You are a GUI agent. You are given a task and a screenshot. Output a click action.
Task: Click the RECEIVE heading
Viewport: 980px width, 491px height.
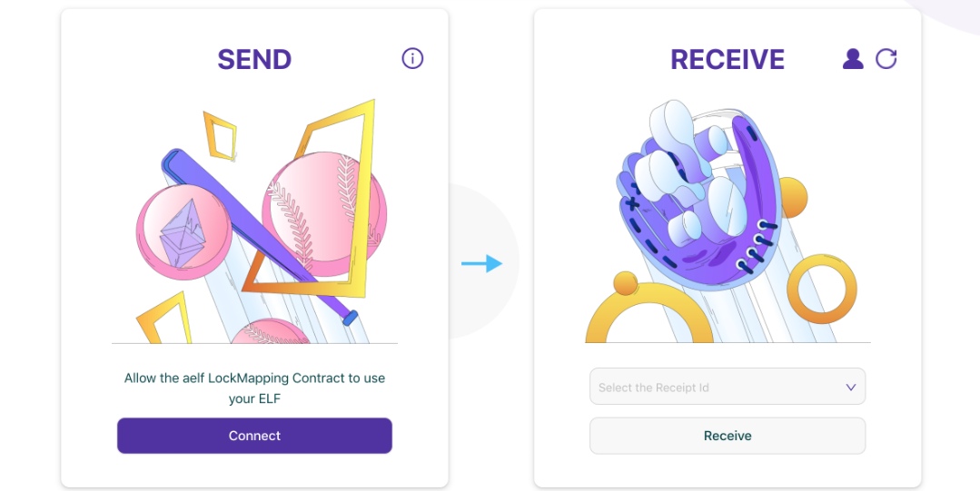tap(727, 60)
